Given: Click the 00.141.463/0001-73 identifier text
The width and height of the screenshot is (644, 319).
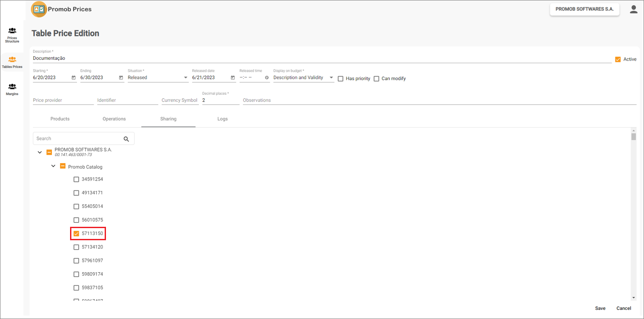Looking at the screenshot, I should [73, 155].
